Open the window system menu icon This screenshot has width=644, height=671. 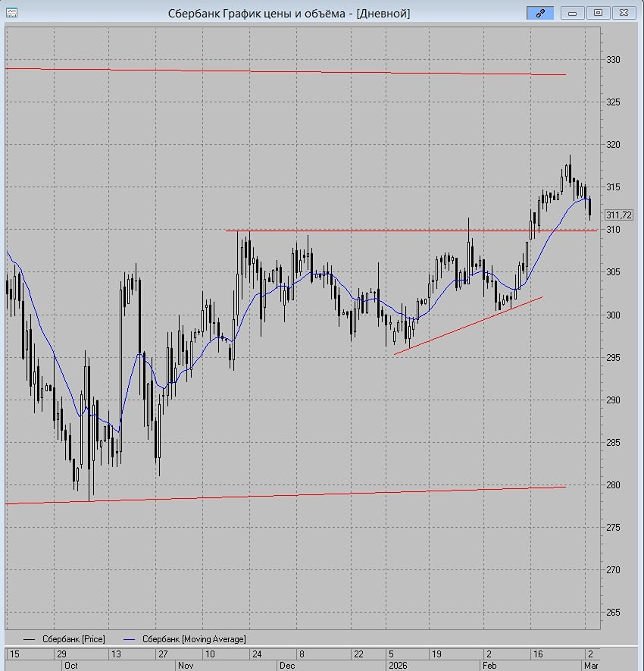tap(12, 13)
